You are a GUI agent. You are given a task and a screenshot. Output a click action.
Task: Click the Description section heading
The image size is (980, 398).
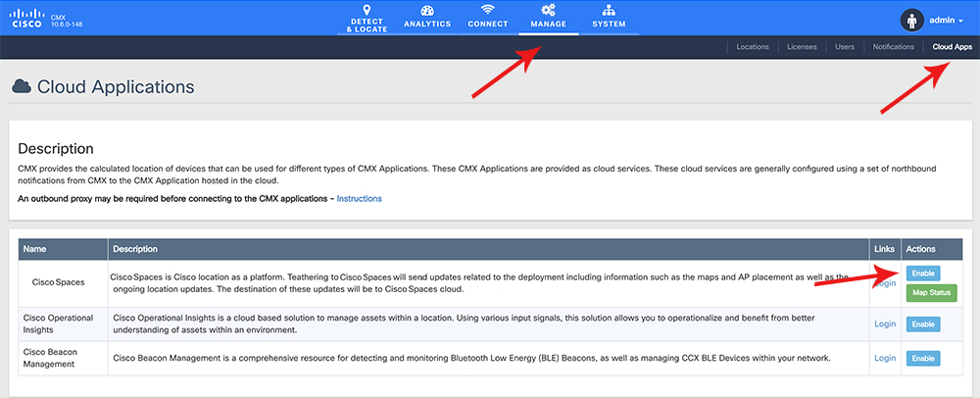pyautogui.click(x=56, y=149)
